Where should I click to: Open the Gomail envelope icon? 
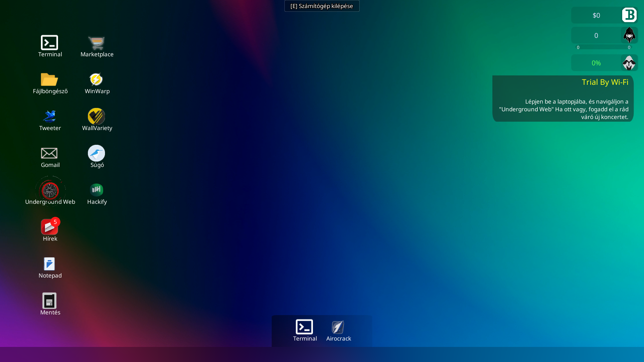[50, 154]
